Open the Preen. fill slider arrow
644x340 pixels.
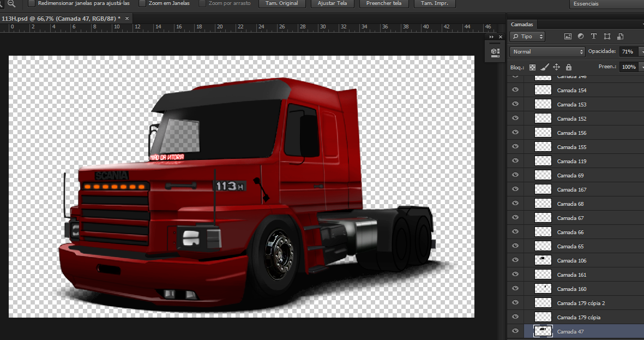coord(641,67)
